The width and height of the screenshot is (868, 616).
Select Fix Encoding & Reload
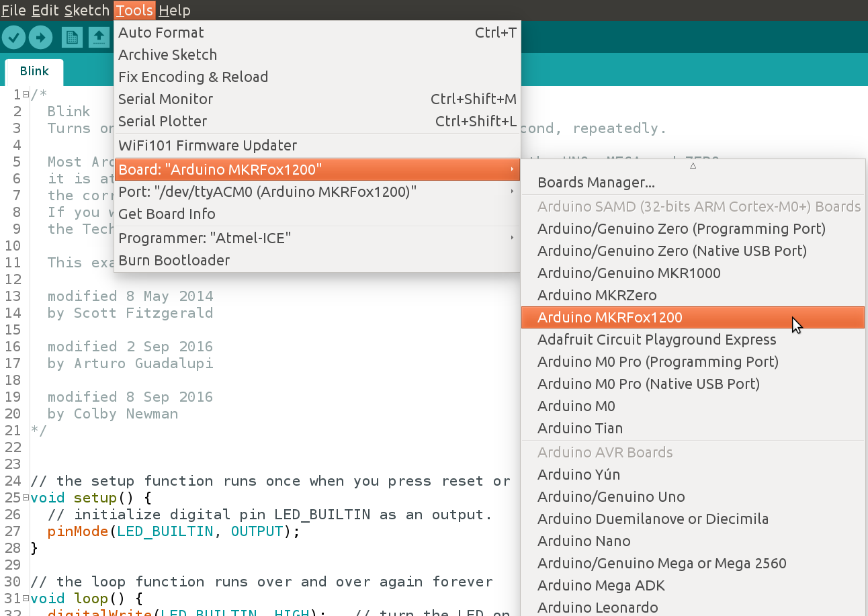coord(317,77)
